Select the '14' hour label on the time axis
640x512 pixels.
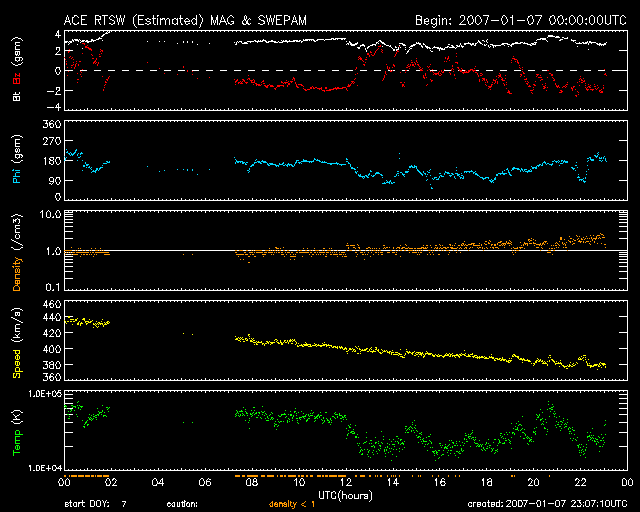[x=393, y=482]
